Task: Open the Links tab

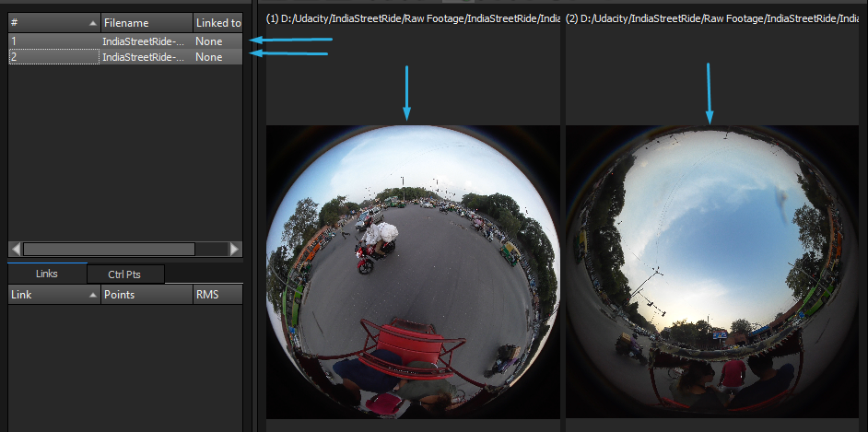Action: 47,274
